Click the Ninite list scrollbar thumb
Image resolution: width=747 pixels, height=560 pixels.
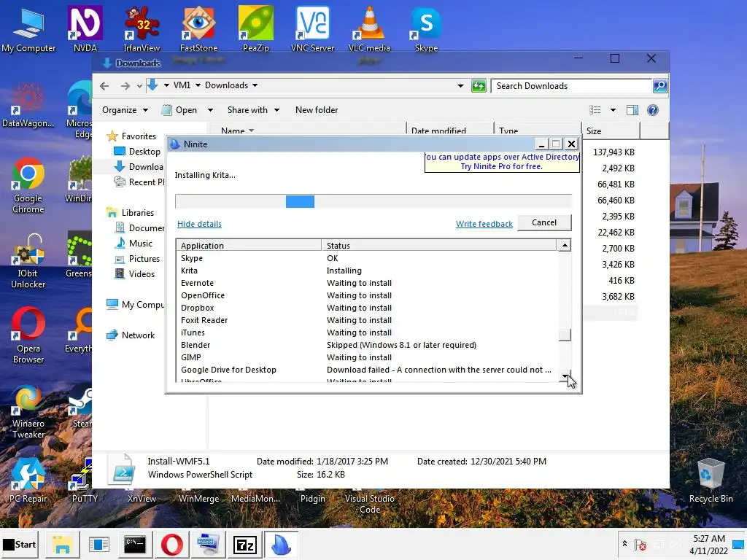pyautogui.click(x=565, y=335)
